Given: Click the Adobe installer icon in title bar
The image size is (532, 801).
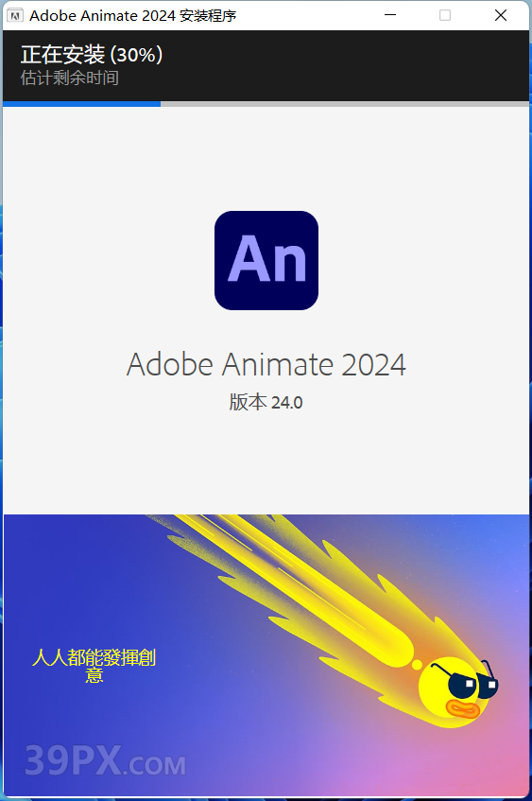Looking at the screenshot, I should (x=15, y=15).
